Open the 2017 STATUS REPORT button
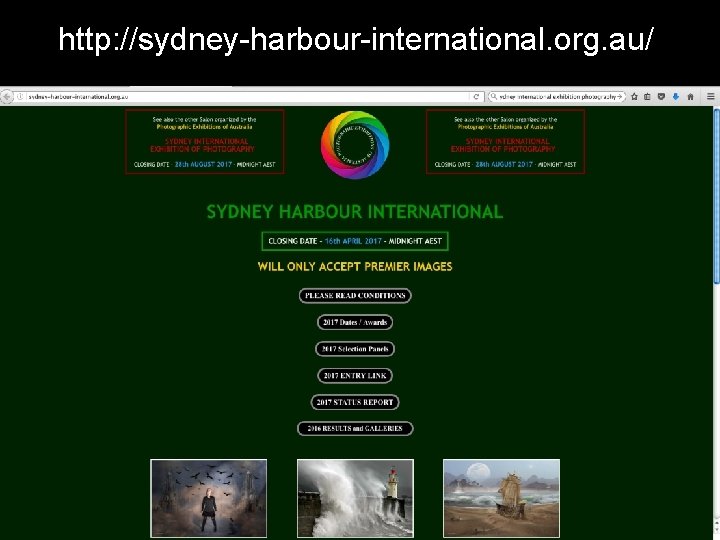The width and height of the screenshot is (720, 540). point(355,402)
